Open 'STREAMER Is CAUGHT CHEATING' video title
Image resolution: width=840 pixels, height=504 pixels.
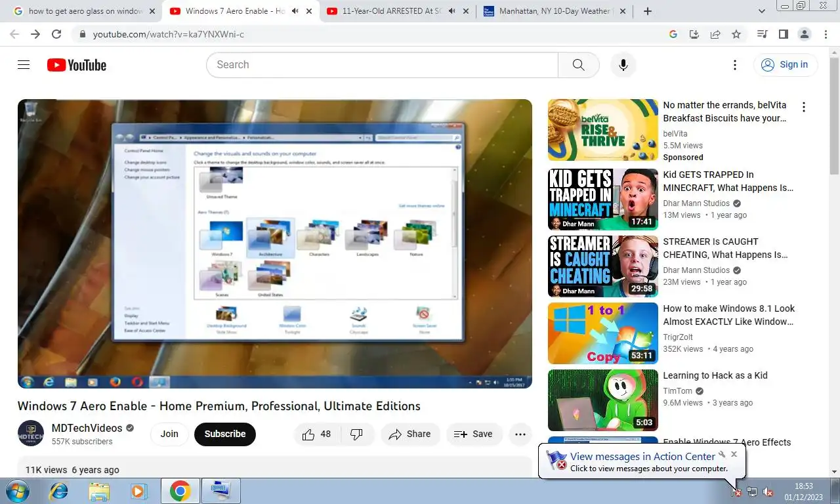coord(726,248)
